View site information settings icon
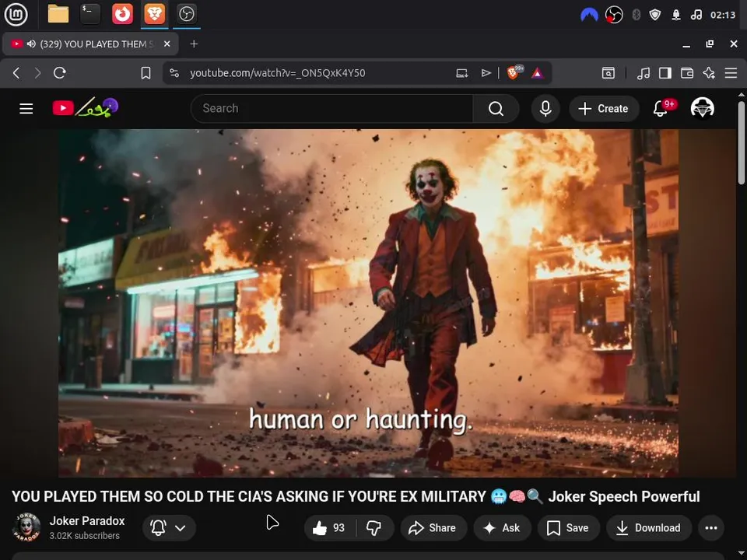 tap(174, 73)
